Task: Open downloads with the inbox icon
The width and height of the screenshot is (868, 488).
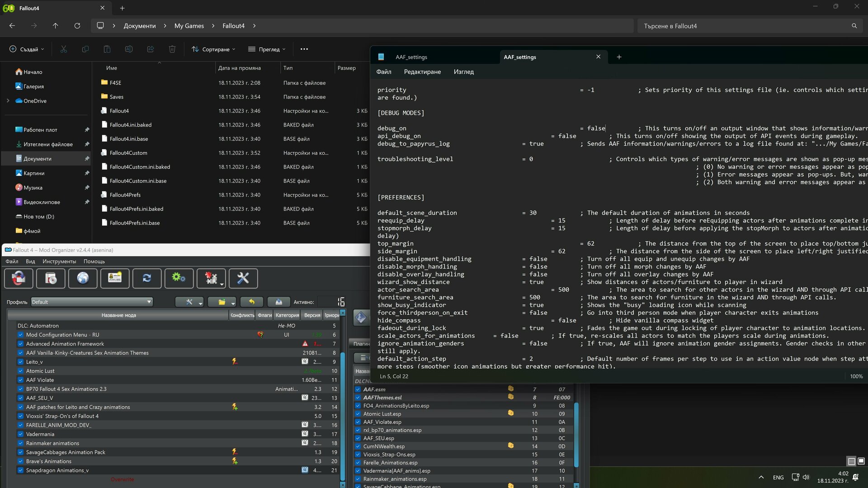Action: [279, 301]
